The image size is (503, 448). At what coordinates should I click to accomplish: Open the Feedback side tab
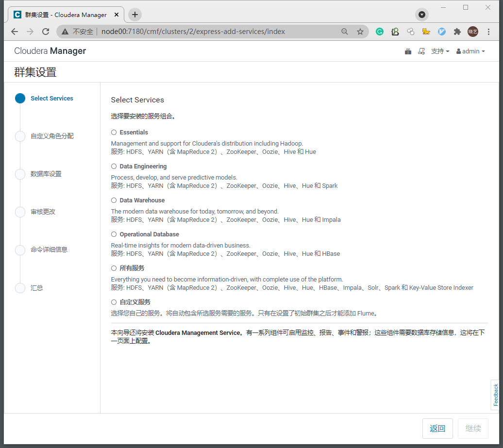[x=496, y=395]
